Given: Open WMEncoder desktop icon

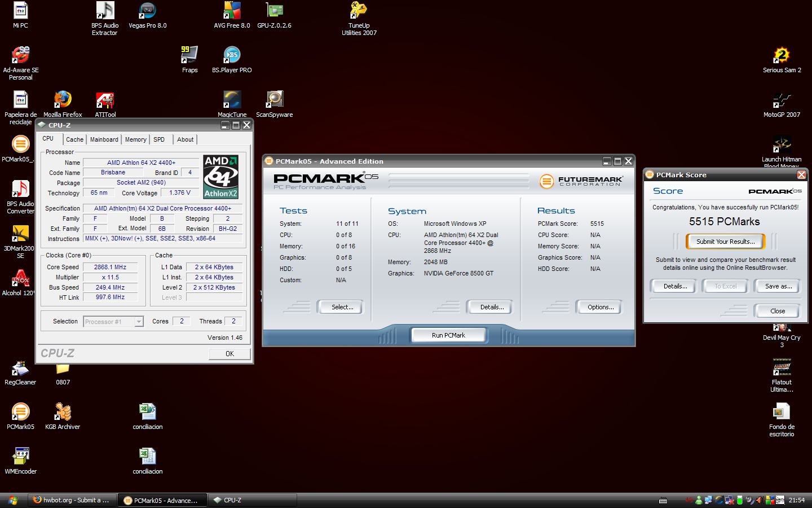Looking at the screenshot, I should (20, 461).
